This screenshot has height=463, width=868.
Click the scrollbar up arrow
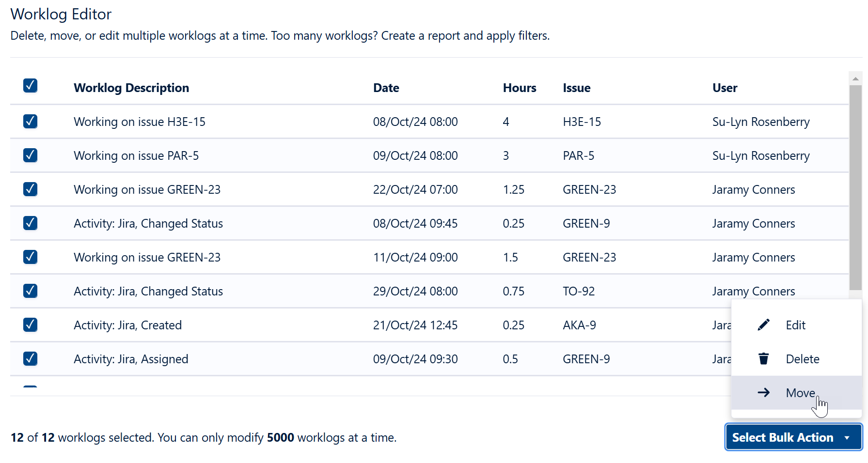tap(855, 78)
